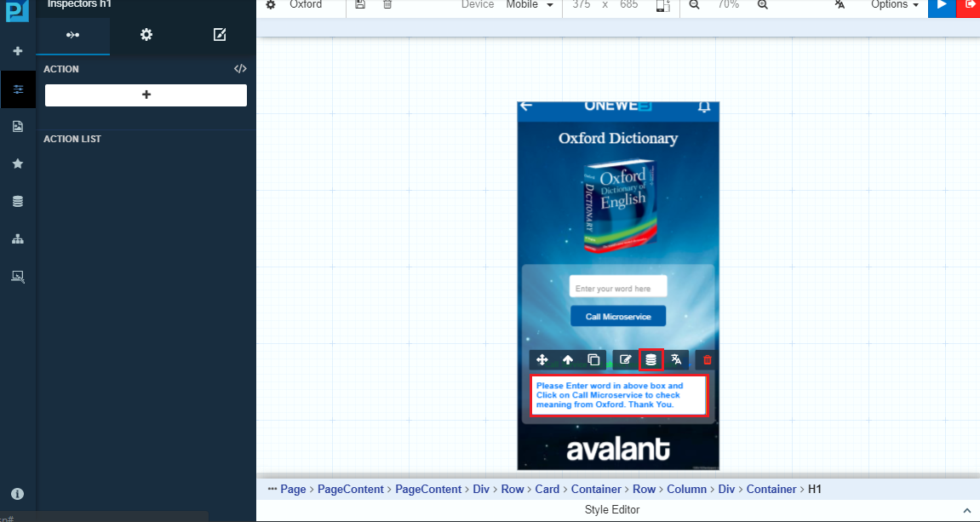Click the Style Editor label
This screenshot has height=522, width=980.
[612, 509]
